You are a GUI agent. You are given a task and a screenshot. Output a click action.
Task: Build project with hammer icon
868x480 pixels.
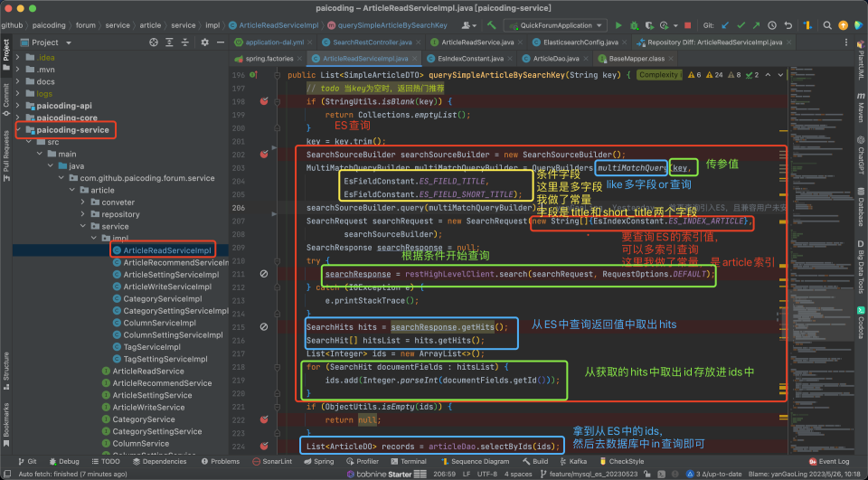(x=492, y=25)
